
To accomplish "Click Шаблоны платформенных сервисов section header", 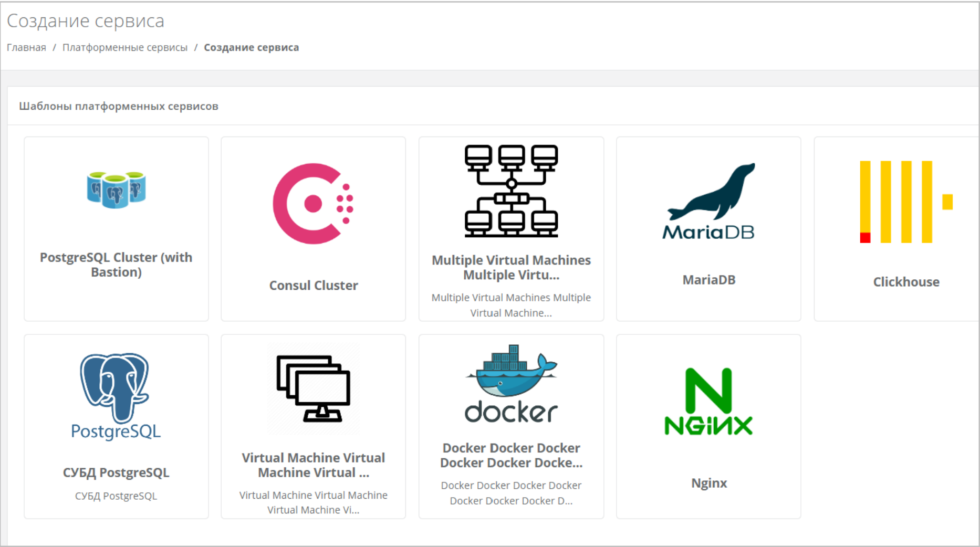I will pyautogui.click(x=119, y=106).
